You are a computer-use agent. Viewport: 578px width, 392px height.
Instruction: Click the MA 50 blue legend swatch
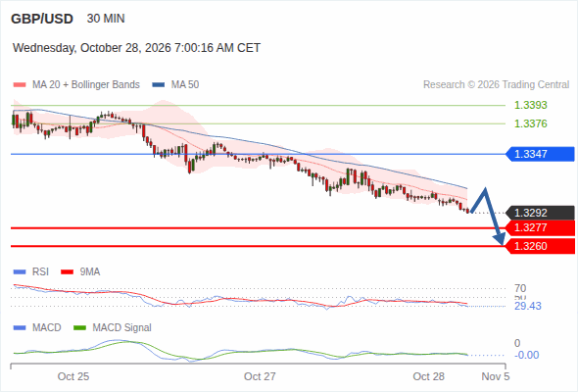[159, 85]
